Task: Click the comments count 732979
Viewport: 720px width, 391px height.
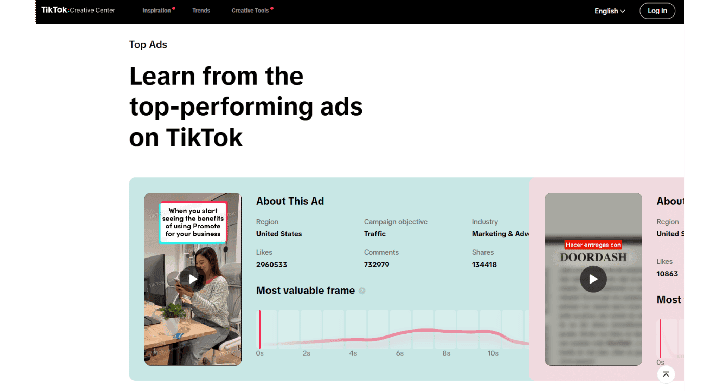Action: [x=377, y=264]
